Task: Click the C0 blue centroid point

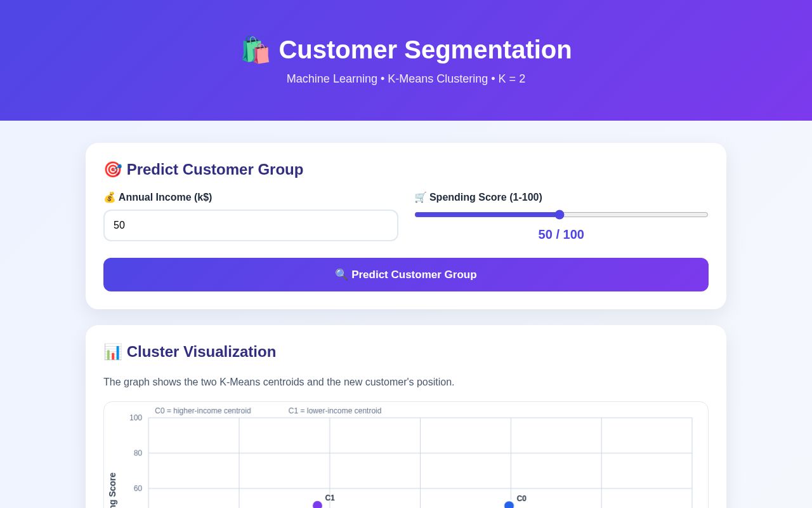Action: pyautogui.click(x=509, y=505)
